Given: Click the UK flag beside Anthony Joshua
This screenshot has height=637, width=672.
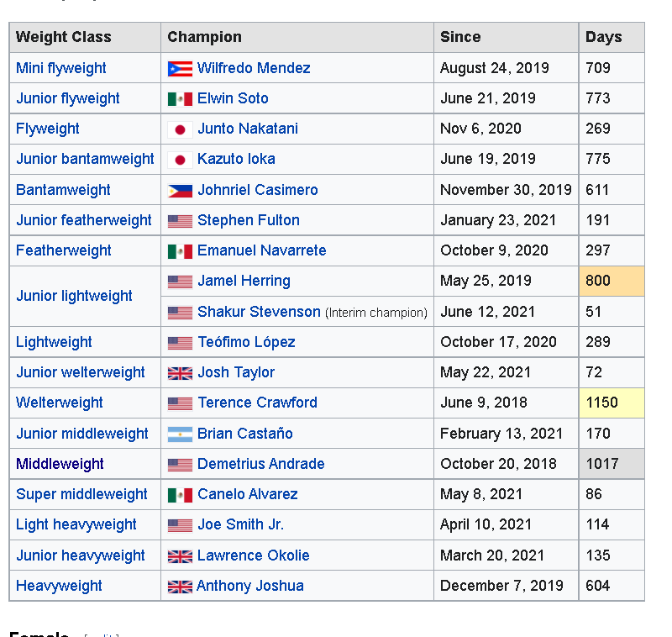Looking at the screenshot, I should 180,587.
